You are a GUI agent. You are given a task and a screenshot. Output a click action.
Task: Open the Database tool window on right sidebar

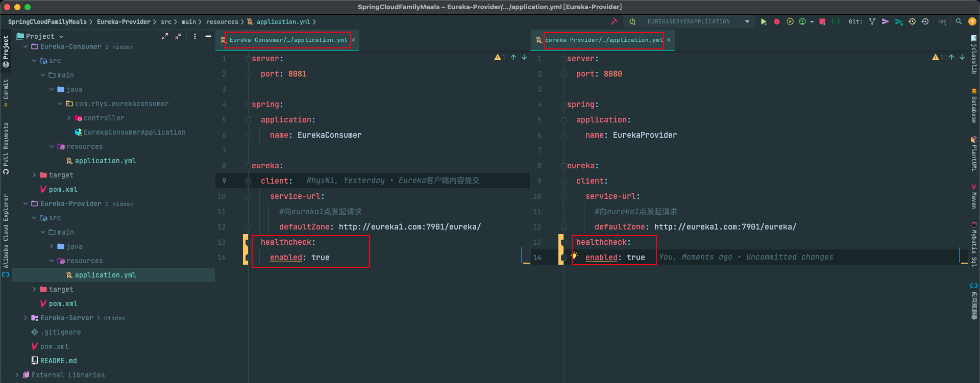(x=974, y=105)
